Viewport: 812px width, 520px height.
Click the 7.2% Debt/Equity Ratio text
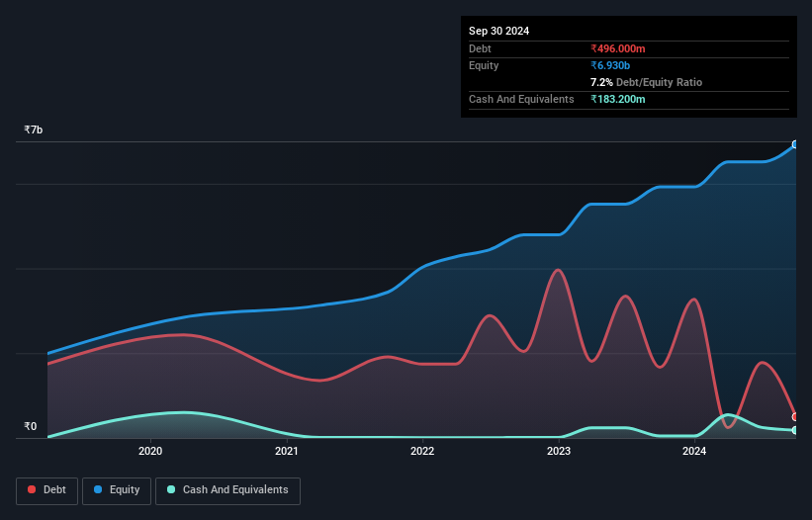click(x=646, y=82)
